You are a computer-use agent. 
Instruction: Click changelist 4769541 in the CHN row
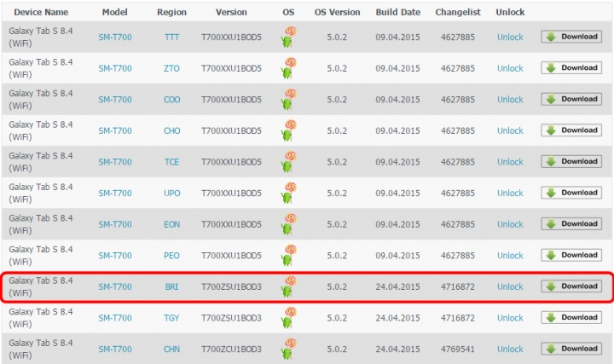(457, 350)
